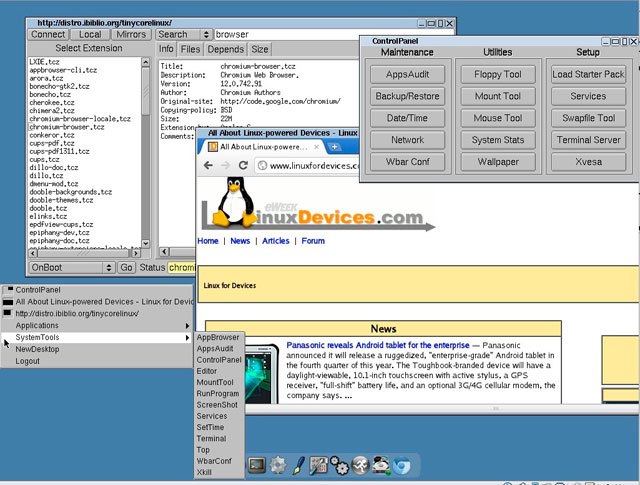Open Date/Time in ControlPanel
The height and width of the screenshot is (485, 640).
coord(407,118)
